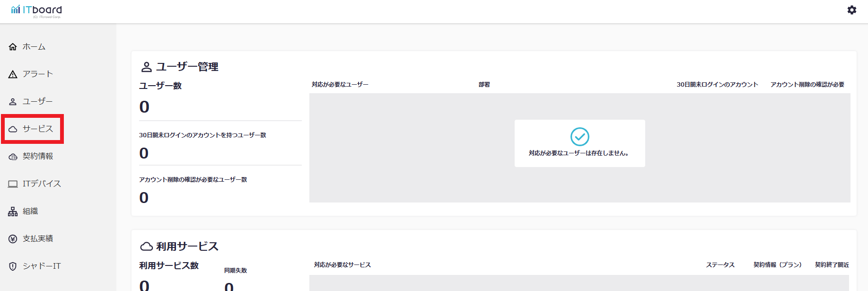Click the 利用サービス heading

click(187, 247)
